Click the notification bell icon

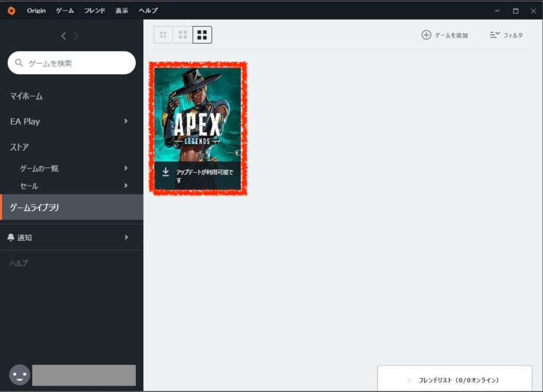(11, 237)
